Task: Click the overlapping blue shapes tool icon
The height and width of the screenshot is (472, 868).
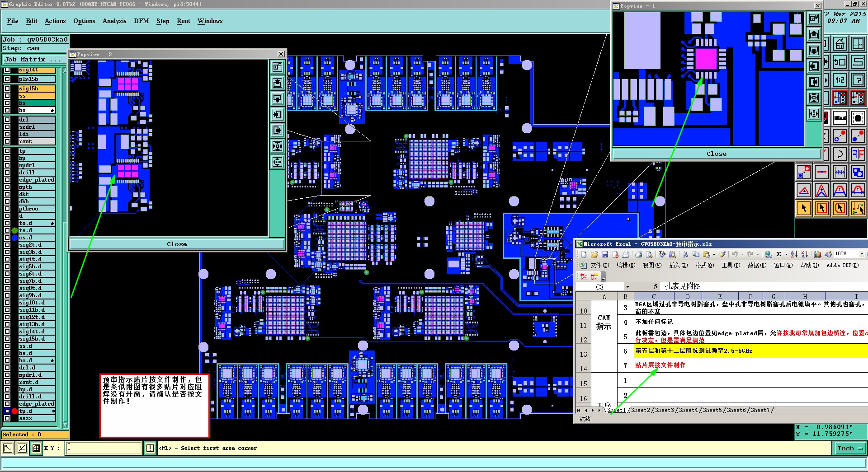Action: tap(858, 172)
